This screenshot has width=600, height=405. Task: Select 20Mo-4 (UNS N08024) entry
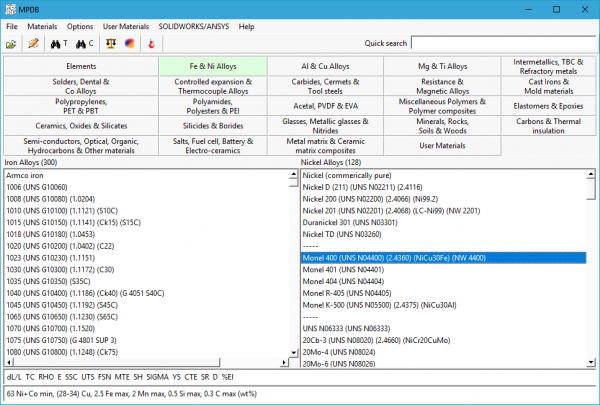click(443, 352)
